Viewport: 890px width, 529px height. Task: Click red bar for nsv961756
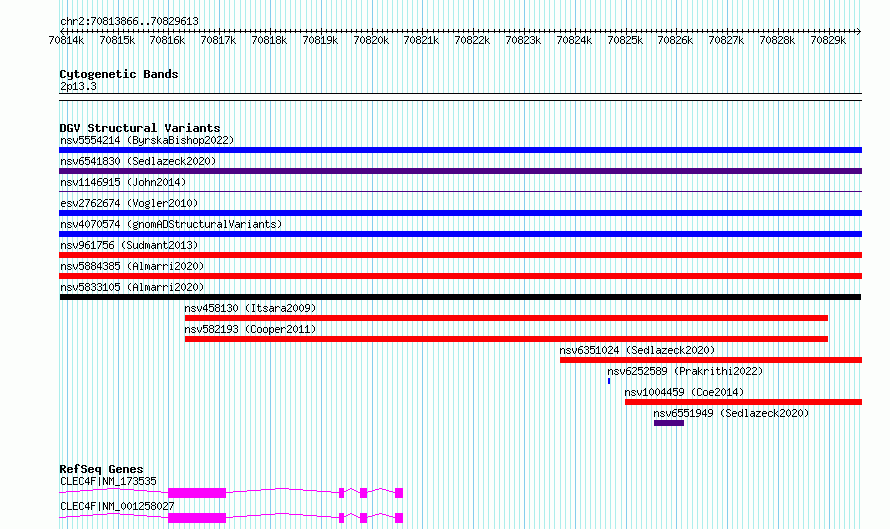[460, 255]
